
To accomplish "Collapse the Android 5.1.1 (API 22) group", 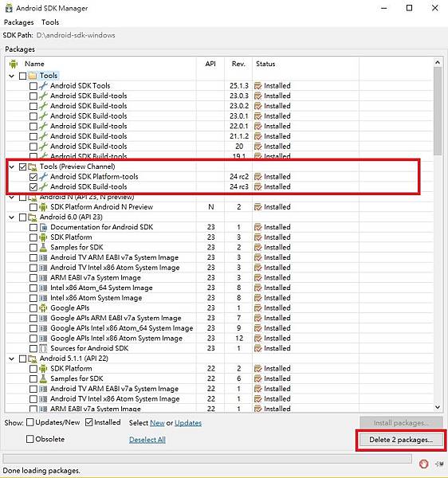I will 12,358.
